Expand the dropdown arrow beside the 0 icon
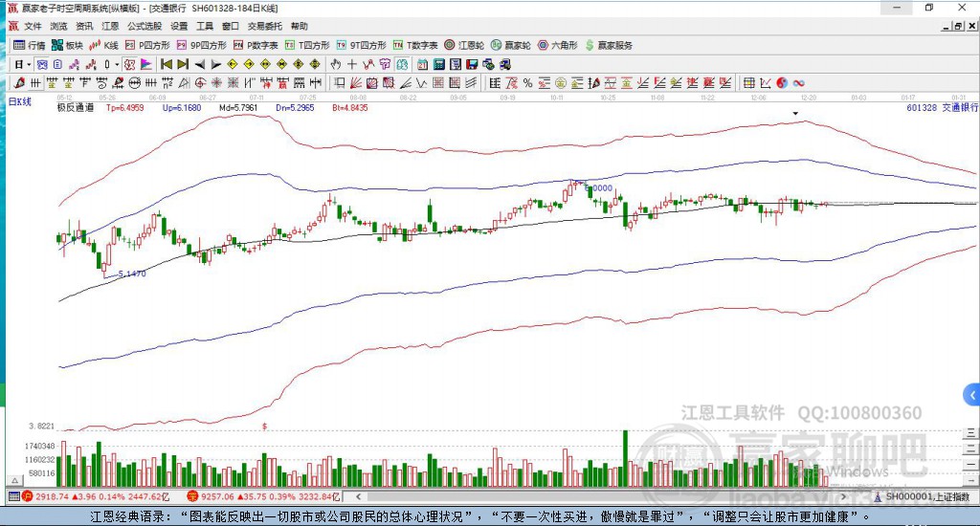Screen dimensions: 980x526 (x=117, y=64)
